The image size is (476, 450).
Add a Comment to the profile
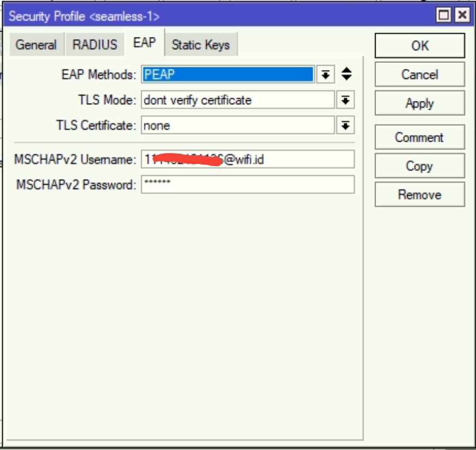click(x=419, y=137)
